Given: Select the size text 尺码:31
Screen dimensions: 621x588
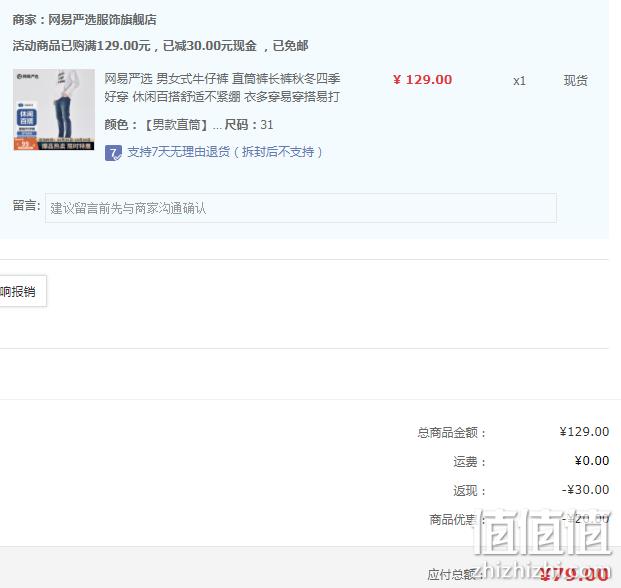Looking at the screenshot, I should [249, 125].
